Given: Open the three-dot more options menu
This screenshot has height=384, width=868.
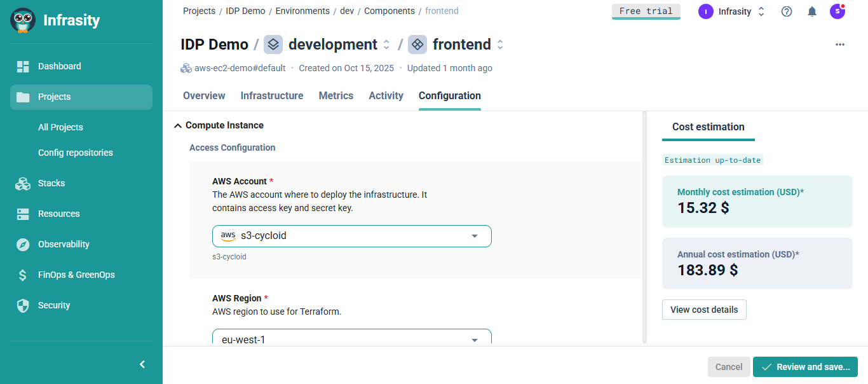Looking at the screenshot, I should [x=840, y=45].
